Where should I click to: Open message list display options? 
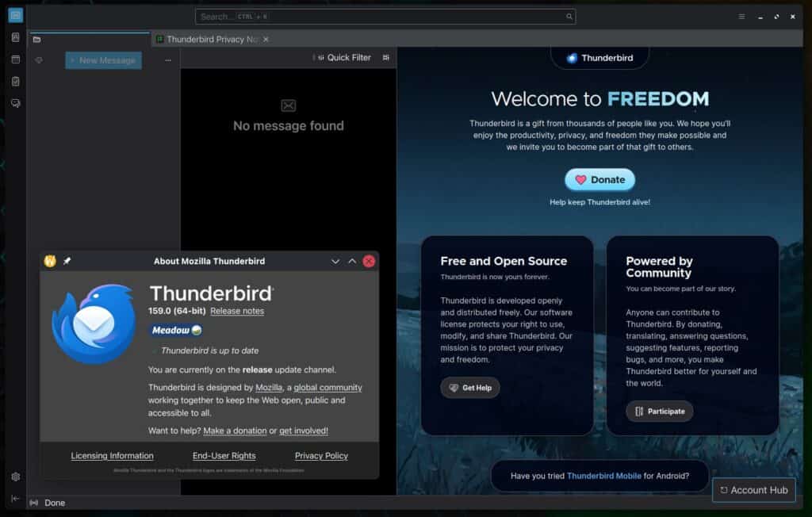pos(386,58)
